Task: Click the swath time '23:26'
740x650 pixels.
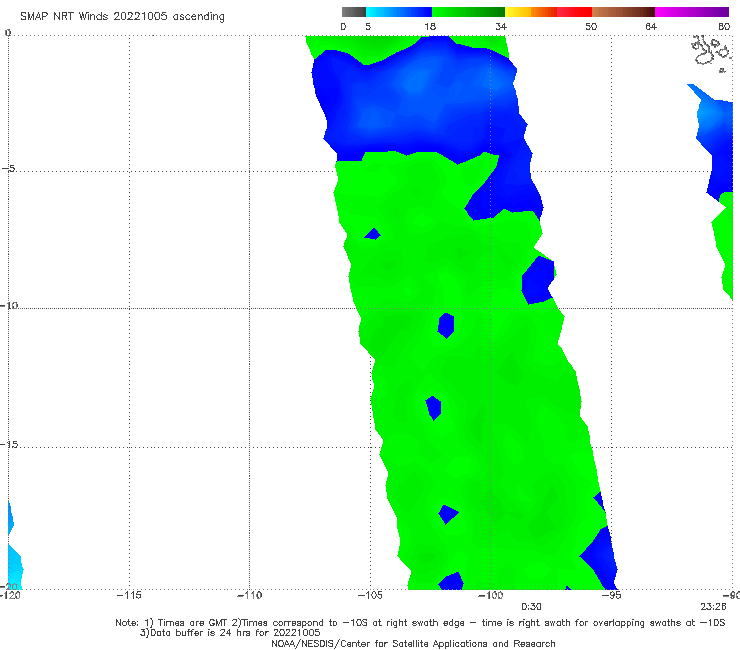Action: click(x=713, y=607)
